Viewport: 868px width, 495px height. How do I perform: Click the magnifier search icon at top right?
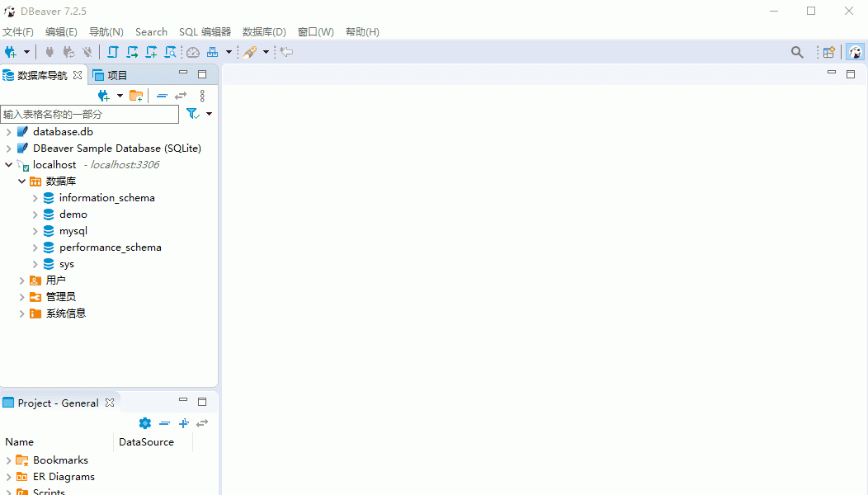[x=797, y=52]
